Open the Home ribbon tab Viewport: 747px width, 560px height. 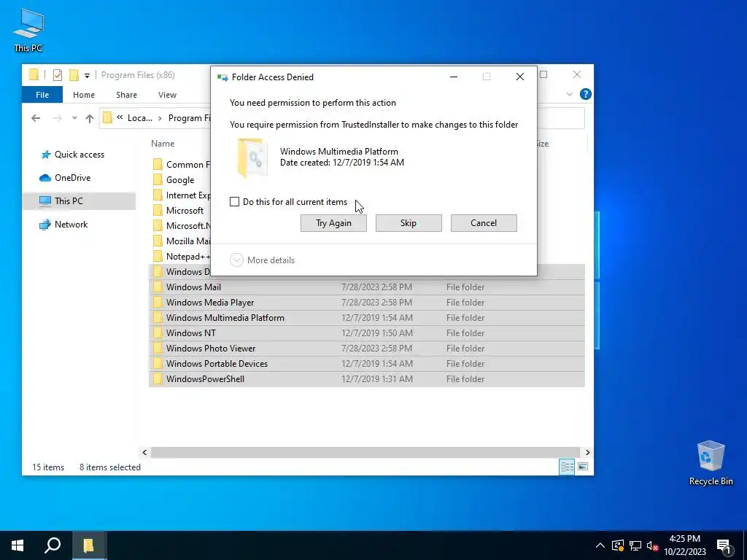[84, 95]
